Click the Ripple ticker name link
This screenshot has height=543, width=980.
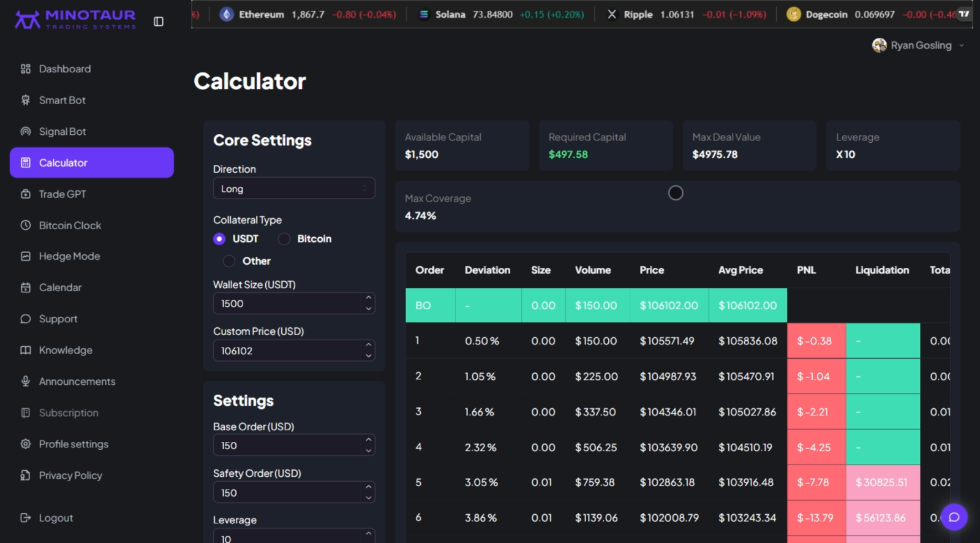coord(638,14)
